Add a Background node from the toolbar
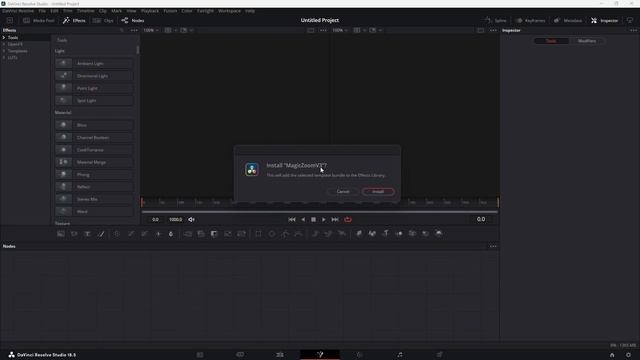 click(61, 234)
